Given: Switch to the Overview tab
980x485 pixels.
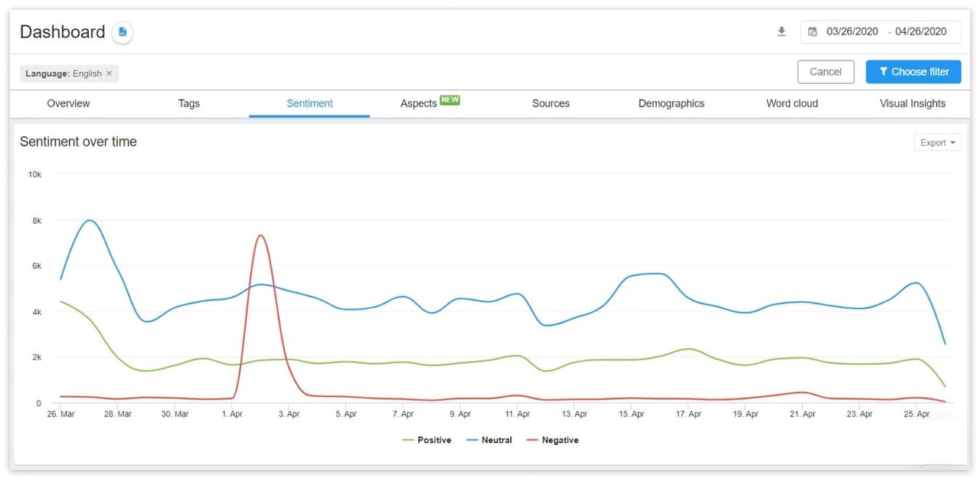Looking at the screenshot, I should [68, 103].
